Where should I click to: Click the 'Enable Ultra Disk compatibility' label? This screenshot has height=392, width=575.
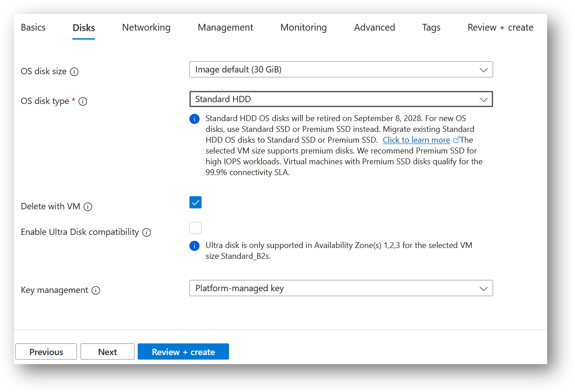80,232
